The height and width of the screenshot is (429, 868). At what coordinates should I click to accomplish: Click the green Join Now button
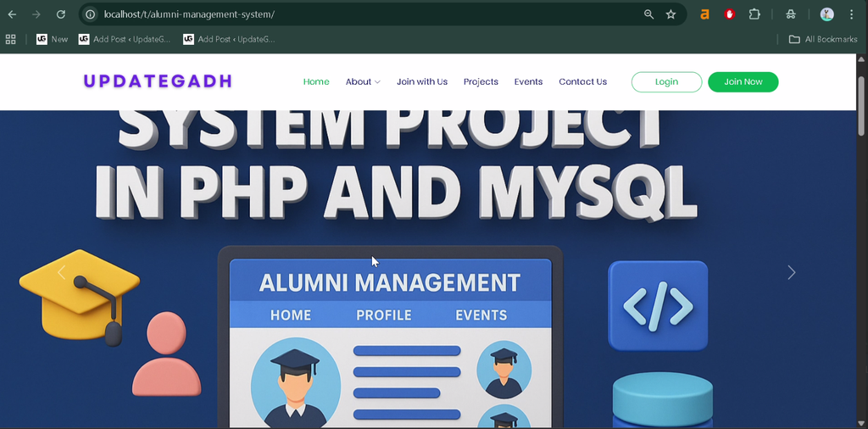743,82
